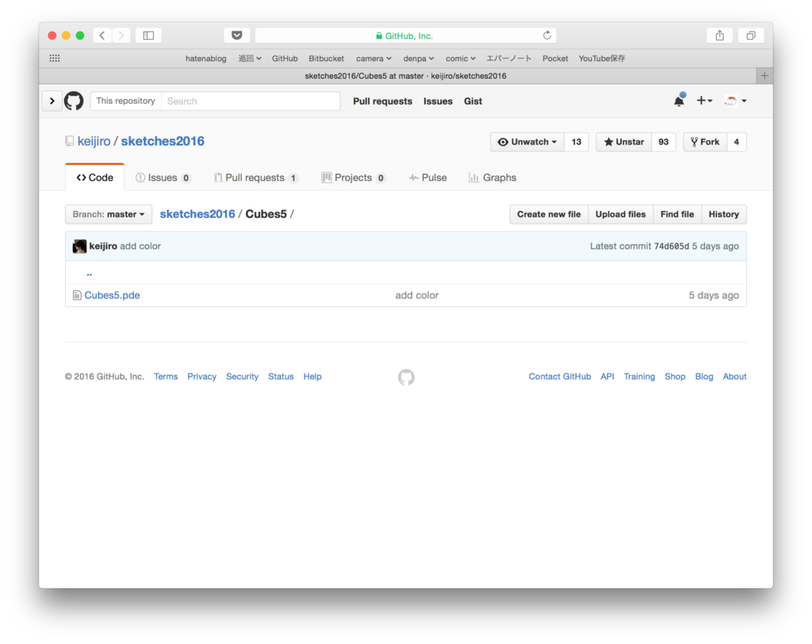Viewport: 812px width, 644px height.
Task: Open the Blog footer link
Action: [704, 377]
